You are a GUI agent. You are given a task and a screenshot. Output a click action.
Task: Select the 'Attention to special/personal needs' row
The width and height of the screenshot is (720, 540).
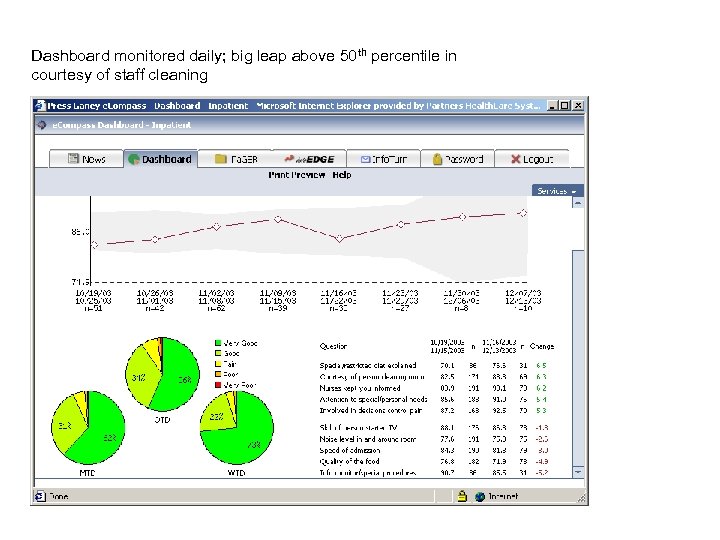(x=433, y=399)
